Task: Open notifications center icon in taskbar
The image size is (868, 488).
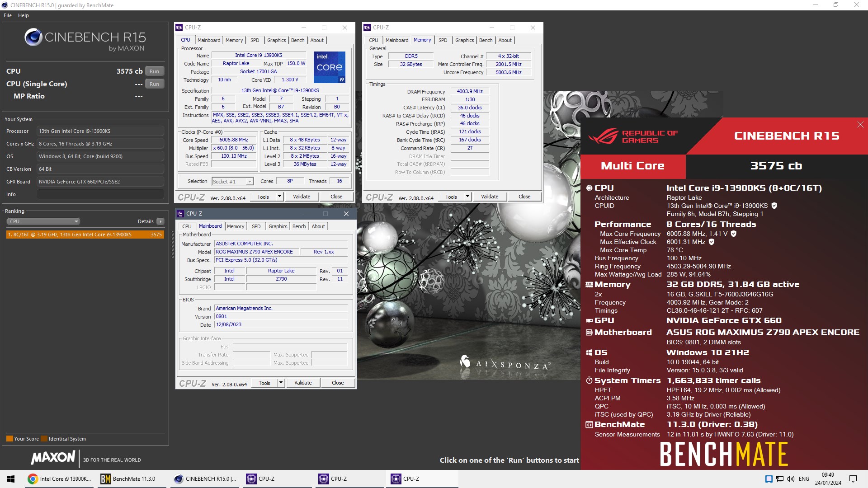Action: (x=853, y=479)
